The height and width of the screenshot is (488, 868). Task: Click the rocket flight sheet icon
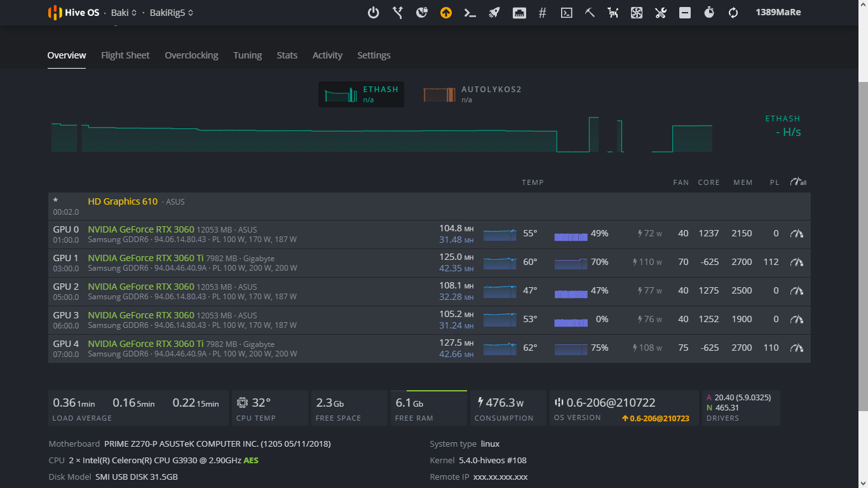coord(494,13)
